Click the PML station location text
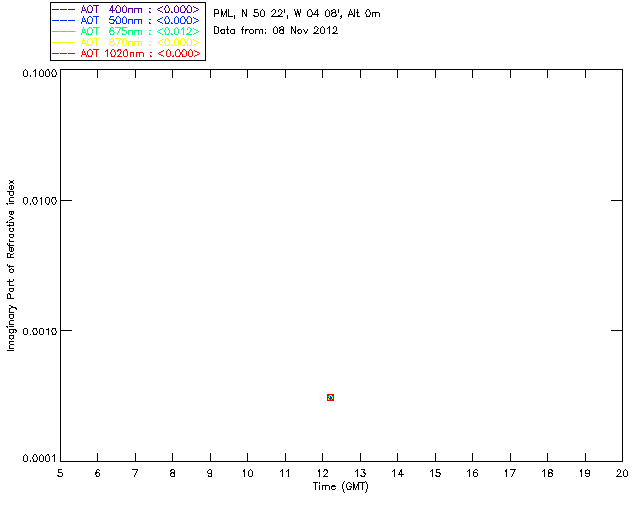 [x=296, y=14]
